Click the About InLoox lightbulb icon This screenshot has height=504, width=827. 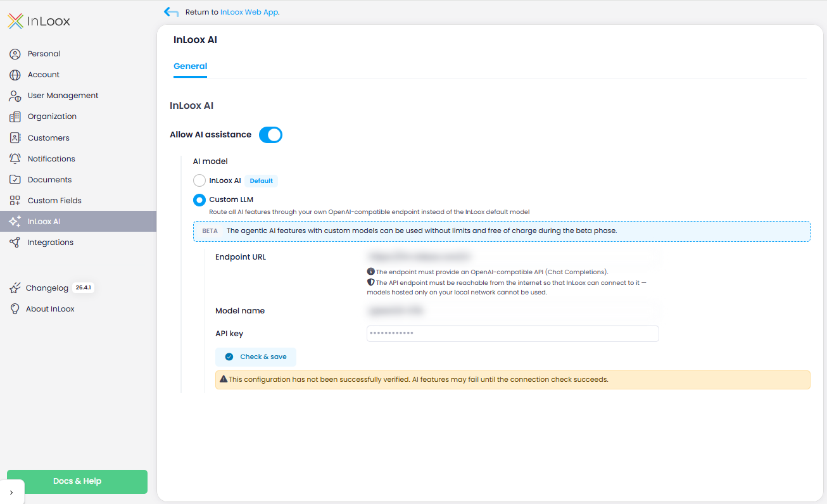pos(15,309)
